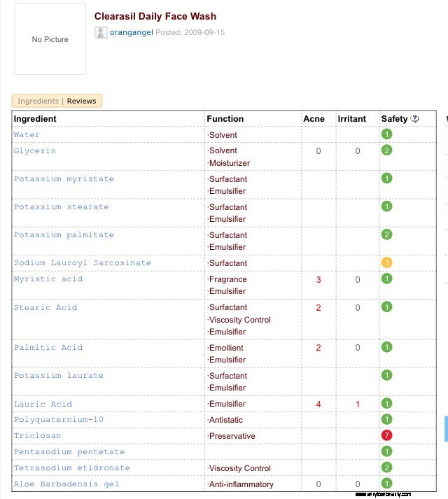Click the Fragrance function for Myristic acid
Screen dimensions: 448x499
pyautogui.click(x=227, y=279)
